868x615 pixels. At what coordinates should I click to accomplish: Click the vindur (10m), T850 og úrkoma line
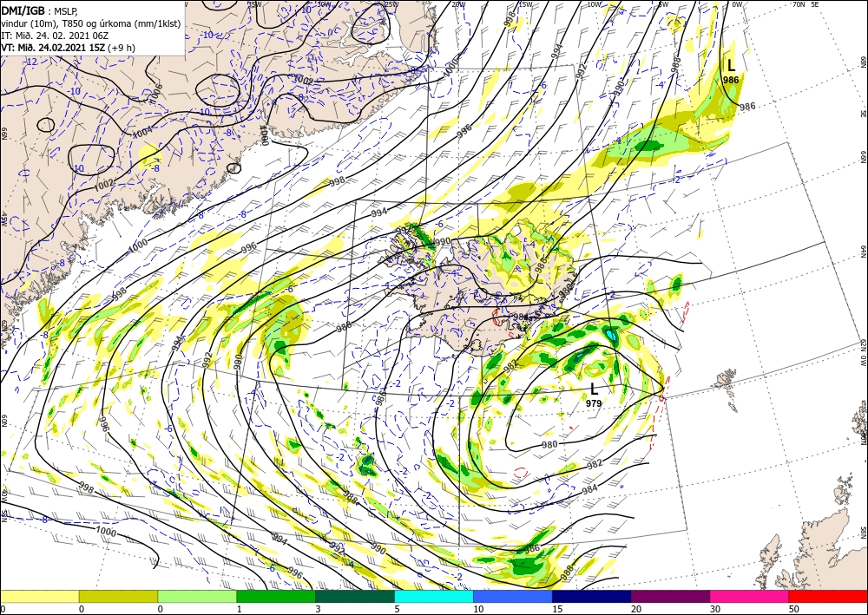[91, 23]
